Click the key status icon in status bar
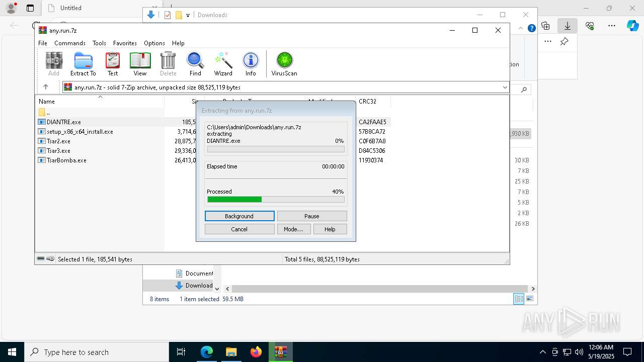The image size is (644, 362). [50, 259]
